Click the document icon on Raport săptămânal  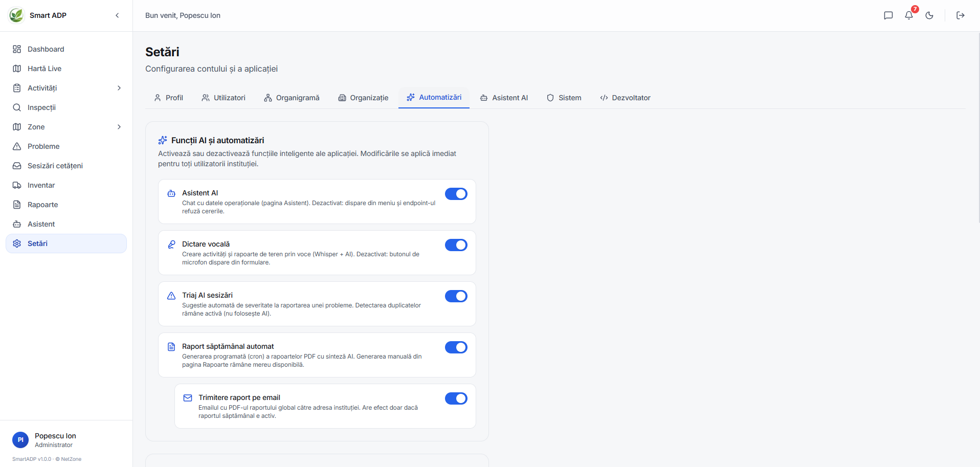(x=171, y=347)
